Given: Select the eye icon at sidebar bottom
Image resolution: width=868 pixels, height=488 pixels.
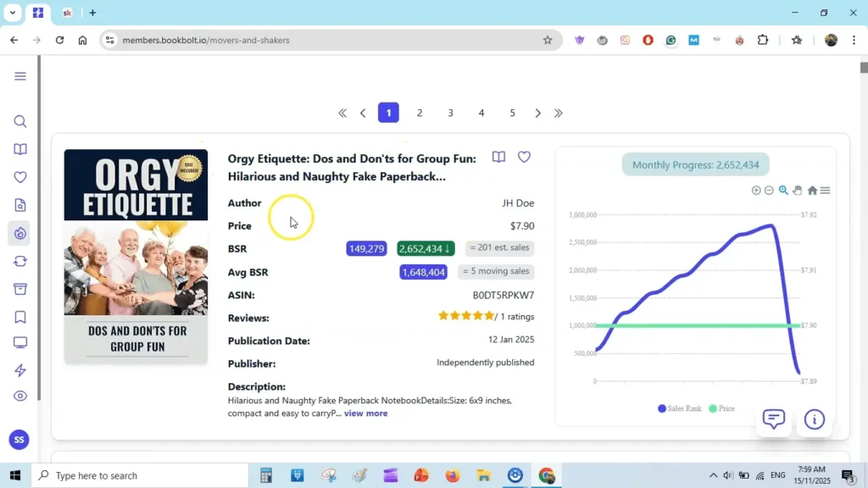Looking at the screenshot, I should pyautogui.click(x=20, y=395).
